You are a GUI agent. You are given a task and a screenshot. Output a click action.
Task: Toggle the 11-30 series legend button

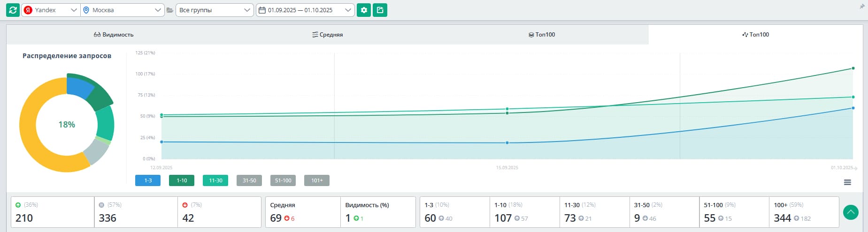(x=215, y=180)
